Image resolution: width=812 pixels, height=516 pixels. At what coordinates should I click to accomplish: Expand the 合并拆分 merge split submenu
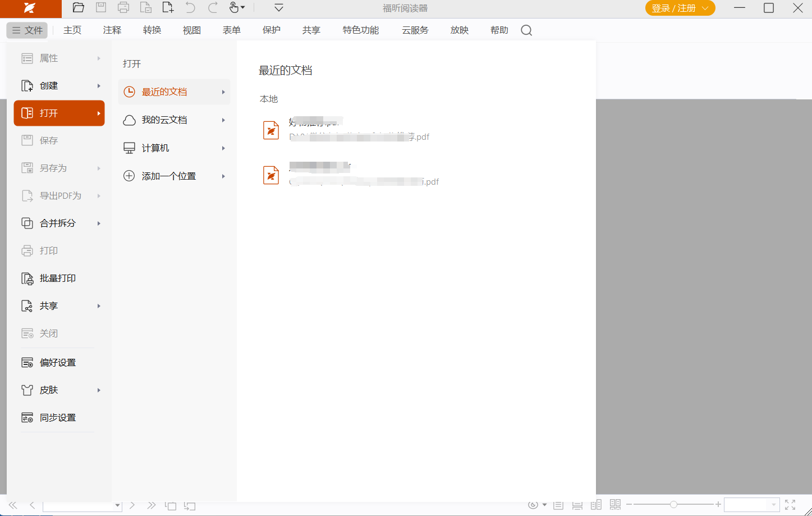59,223
